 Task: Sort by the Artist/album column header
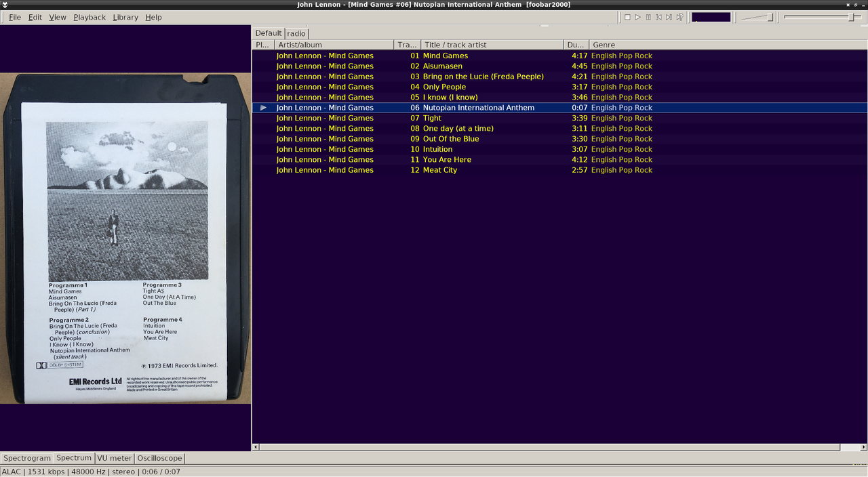click(x=334, y=45)
